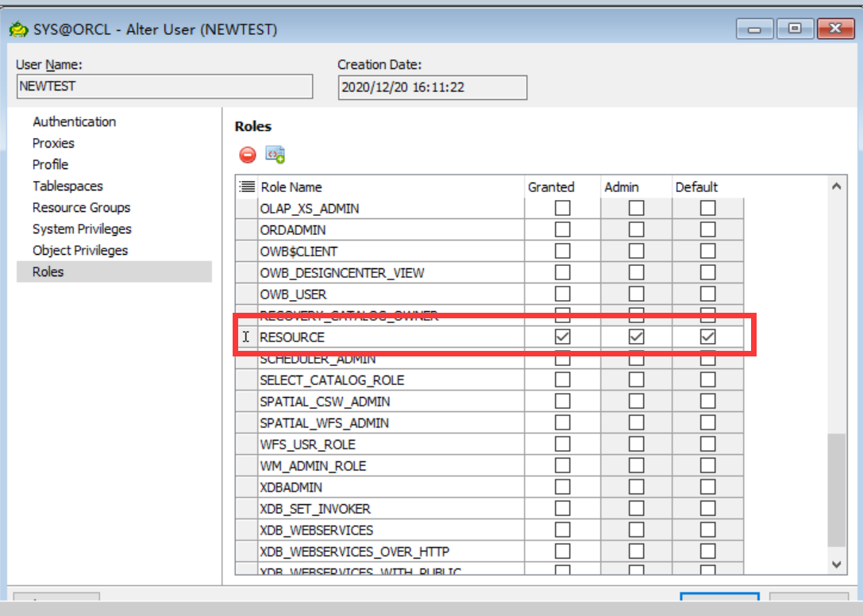The image size is (863, 616).
Task: Click the roles list scroll down arrow
Action: [837, 564]
